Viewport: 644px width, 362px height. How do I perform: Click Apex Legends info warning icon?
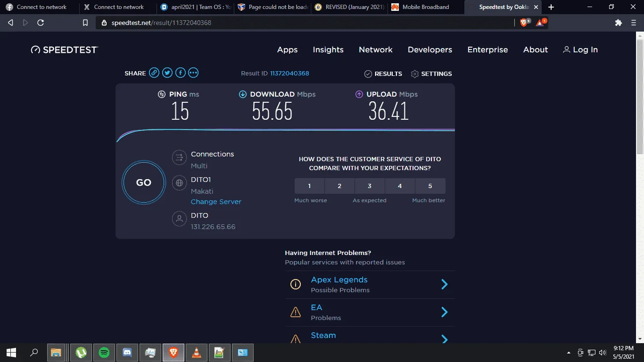pyautogui.click(x=296, y=284)
